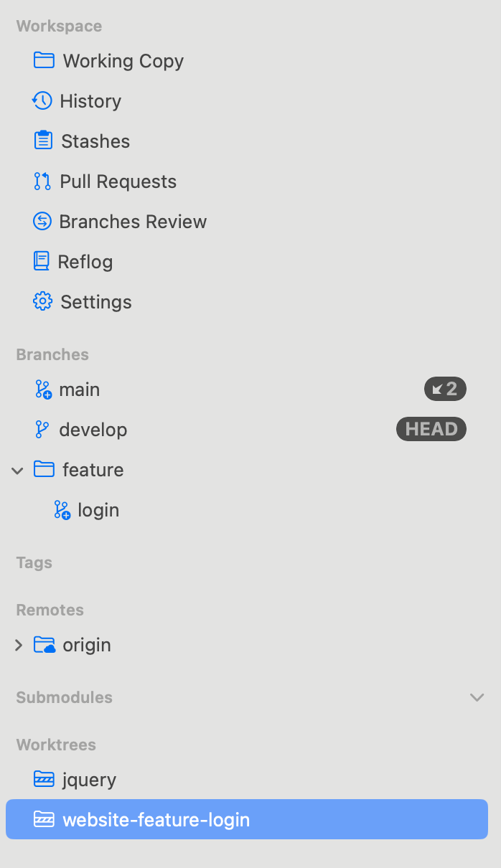The image size is (501, 868).
Task: Select the develop branch
Action: [93, 430]
